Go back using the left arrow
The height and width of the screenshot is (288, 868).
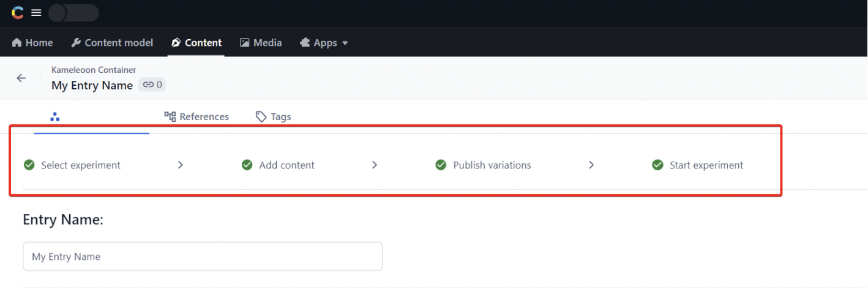(x=21, y=78)
